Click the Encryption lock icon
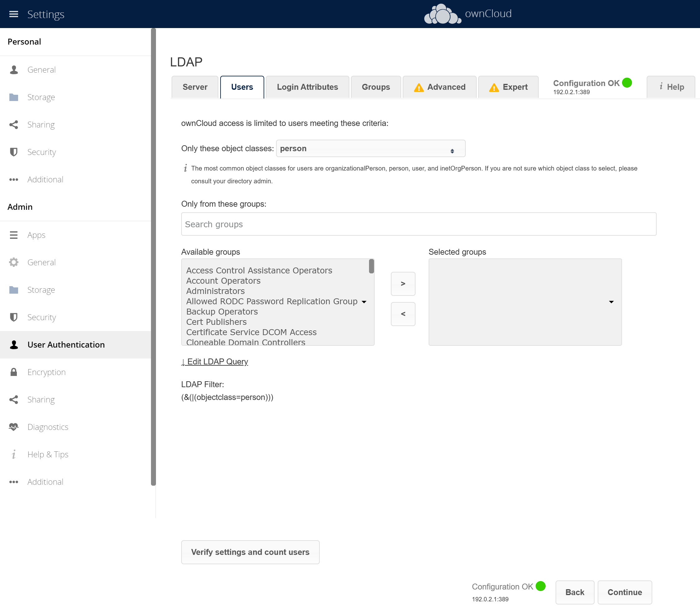Viewport: 700px width, 611px height. [x=14, y=372]
